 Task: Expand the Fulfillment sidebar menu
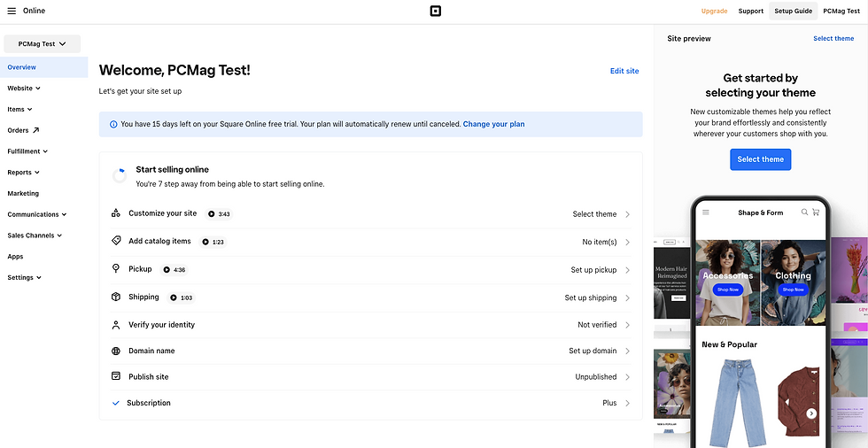(27, 151)
